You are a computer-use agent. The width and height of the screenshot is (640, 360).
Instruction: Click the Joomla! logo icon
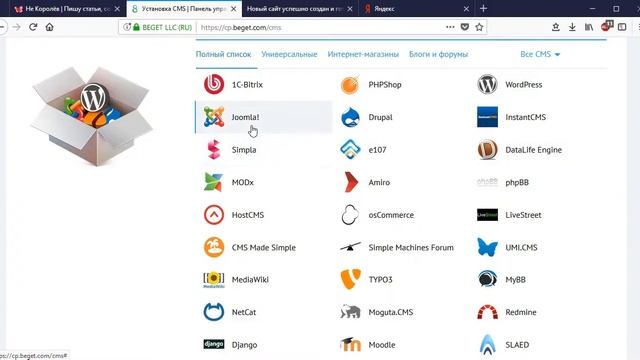pyautogui.click(x=214, y=117)
